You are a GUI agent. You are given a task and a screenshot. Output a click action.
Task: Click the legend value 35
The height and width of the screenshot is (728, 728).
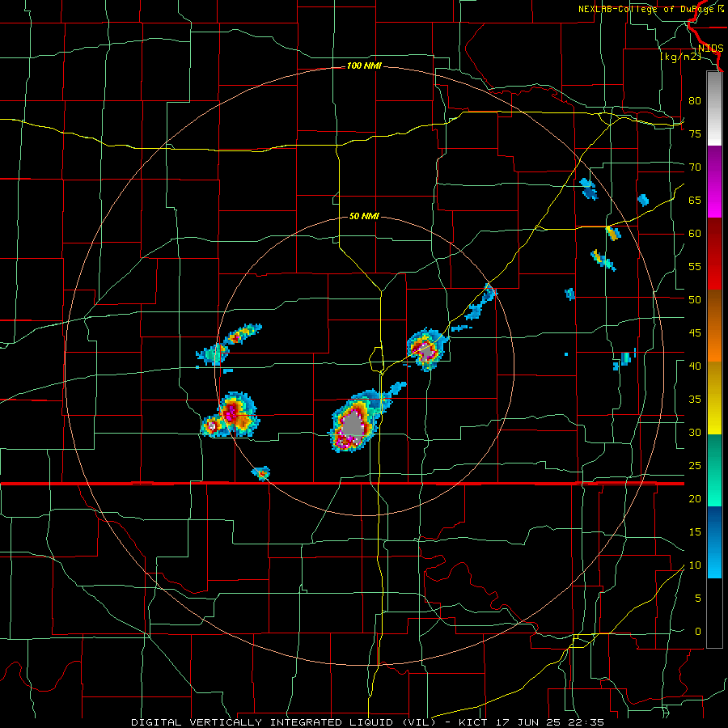point(695,400)
